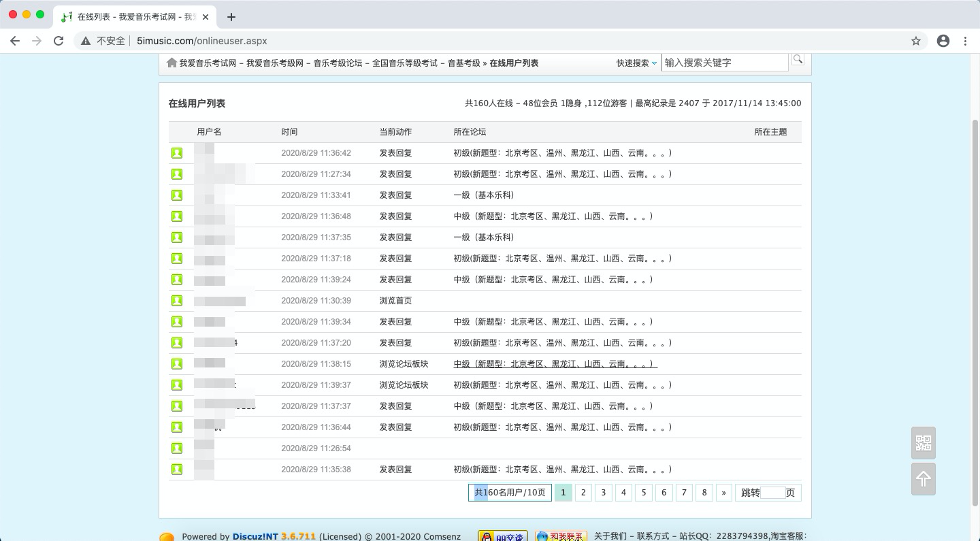This screenshot has height=541, width=980.
Task: Go to page 8 of the user list
Action: [x=704, y=493]
